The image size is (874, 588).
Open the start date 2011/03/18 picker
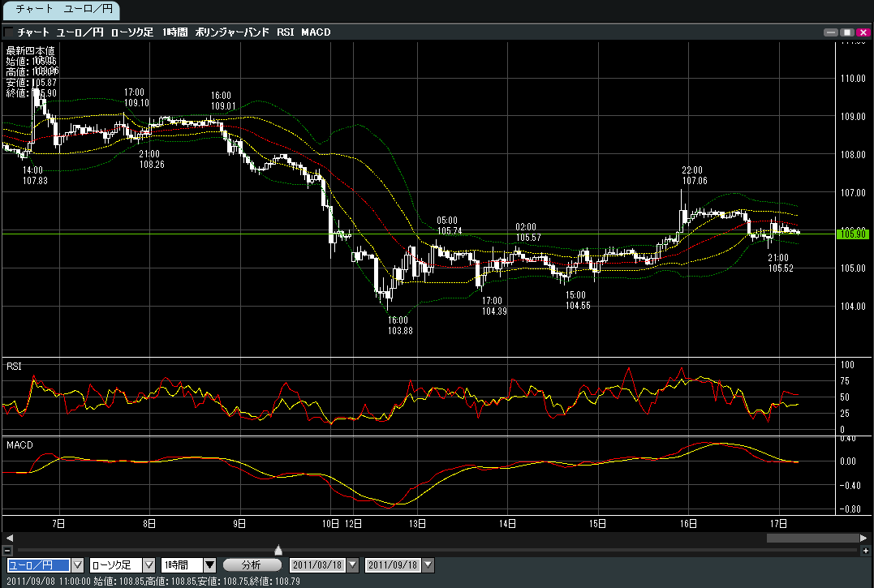click(x=352, y=565)
